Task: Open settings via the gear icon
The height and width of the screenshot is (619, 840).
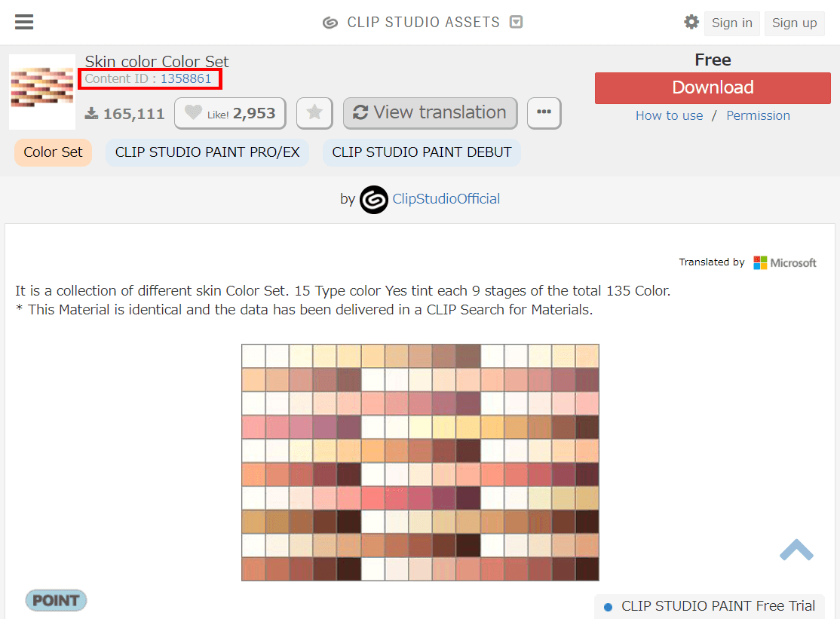Action: [691, 22]
